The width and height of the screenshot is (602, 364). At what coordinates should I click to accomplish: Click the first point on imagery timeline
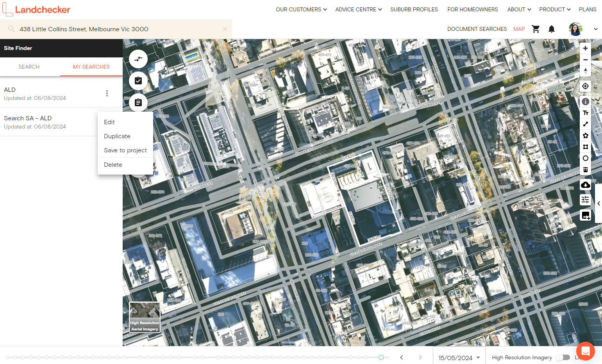[7, 357]
